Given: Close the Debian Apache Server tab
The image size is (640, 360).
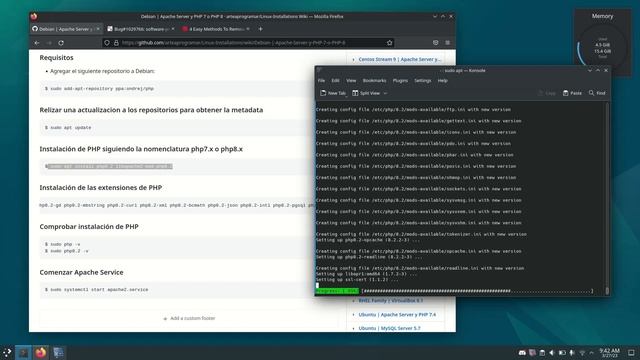Looking at the screenshot, I should pyautogui.click(x=98, y=29).
